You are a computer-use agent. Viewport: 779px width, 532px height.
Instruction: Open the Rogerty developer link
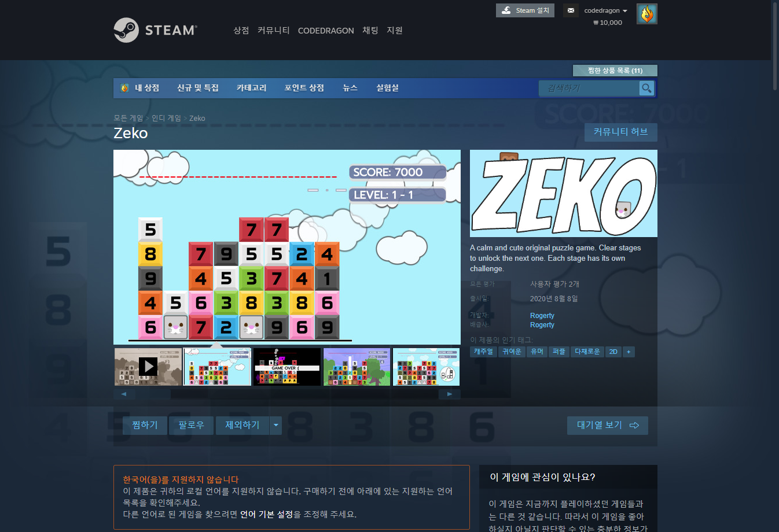542,316
